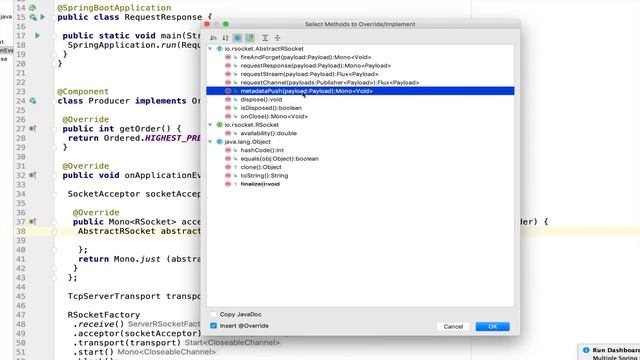Cancel the override methods dialog
640x360 pixels.
(x=453, y=327)
